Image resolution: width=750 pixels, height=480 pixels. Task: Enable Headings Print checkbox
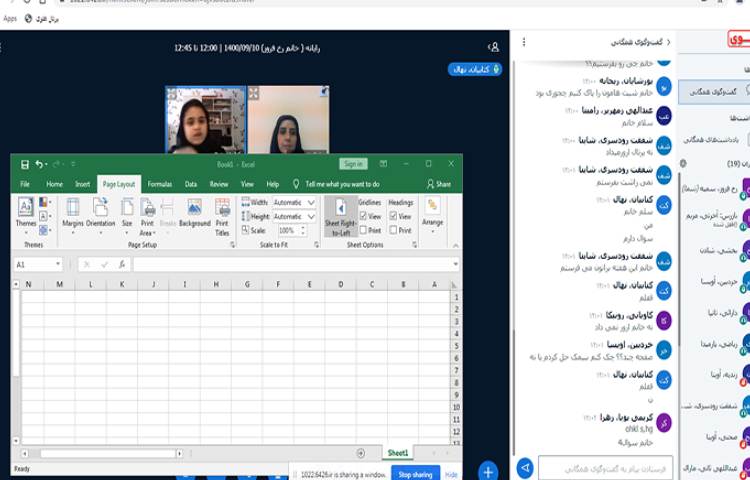click(x=393, y=230)
